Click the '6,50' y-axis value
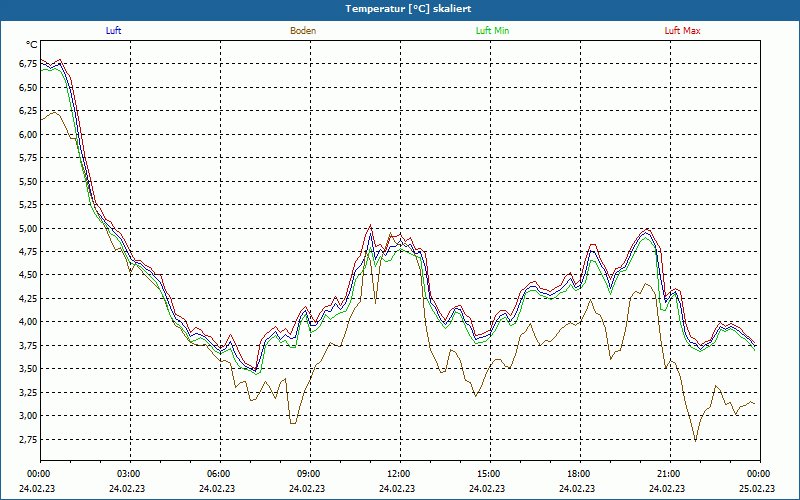800x500 pixels. click(28, 88)
